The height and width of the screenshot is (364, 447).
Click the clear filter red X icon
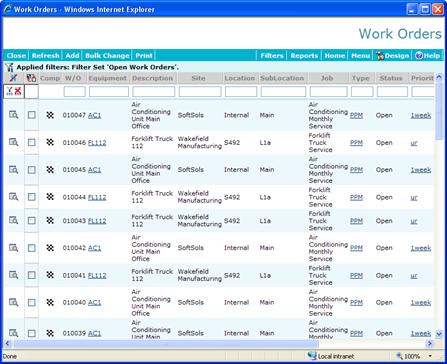click(x=18, y=91)
